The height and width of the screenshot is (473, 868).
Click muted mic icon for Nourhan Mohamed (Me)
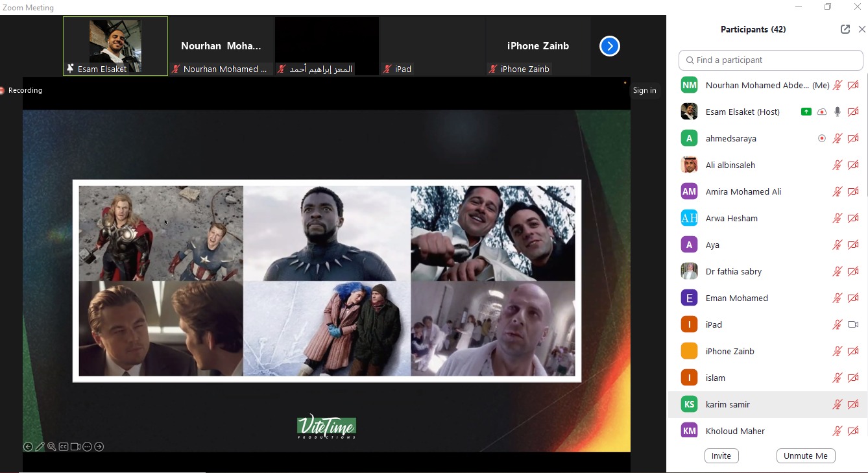tap(838, 85)
